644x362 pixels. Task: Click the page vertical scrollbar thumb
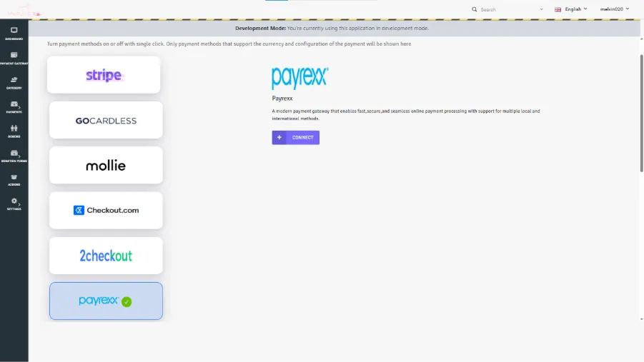point(642,113)
